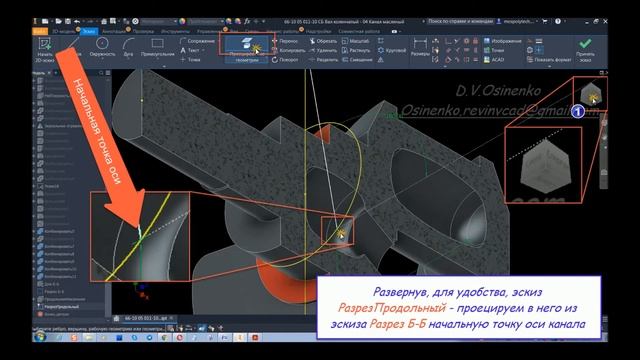Click Показать формат button

[549, 60]
